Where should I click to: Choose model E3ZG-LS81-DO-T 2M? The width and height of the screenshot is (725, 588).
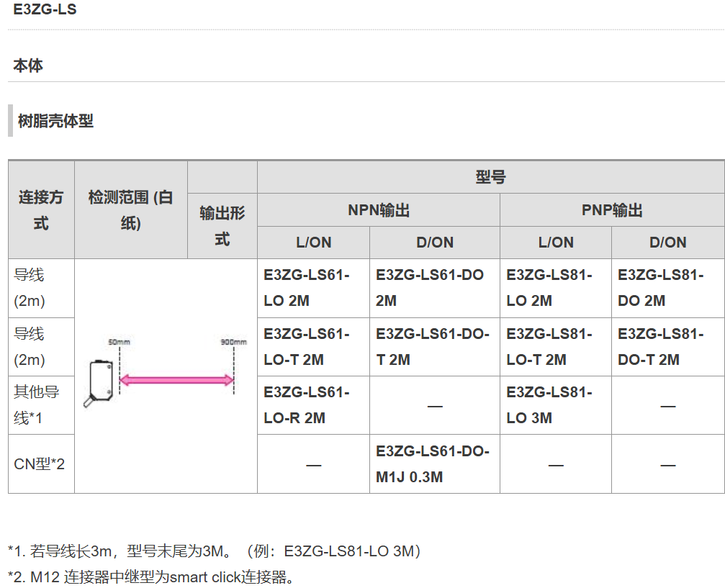(x=660, y=347)
